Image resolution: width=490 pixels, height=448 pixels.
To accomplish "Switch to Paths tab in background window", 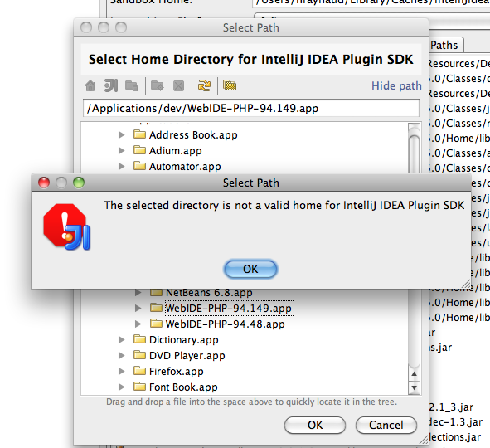I will click(445, 45).
